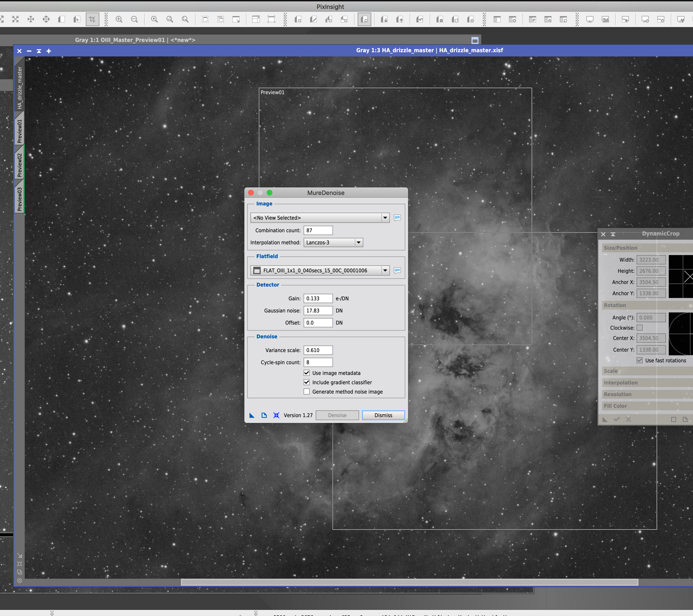Enable Generate method noise image checkbox

[306, 391]
